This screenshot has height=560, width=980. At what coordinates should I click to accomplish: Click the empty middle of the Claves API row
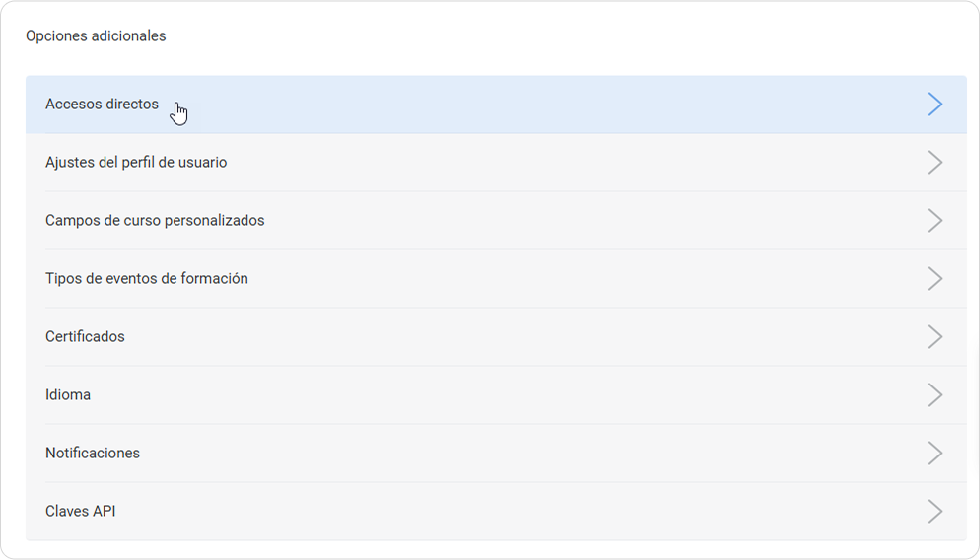pos(493,512)
